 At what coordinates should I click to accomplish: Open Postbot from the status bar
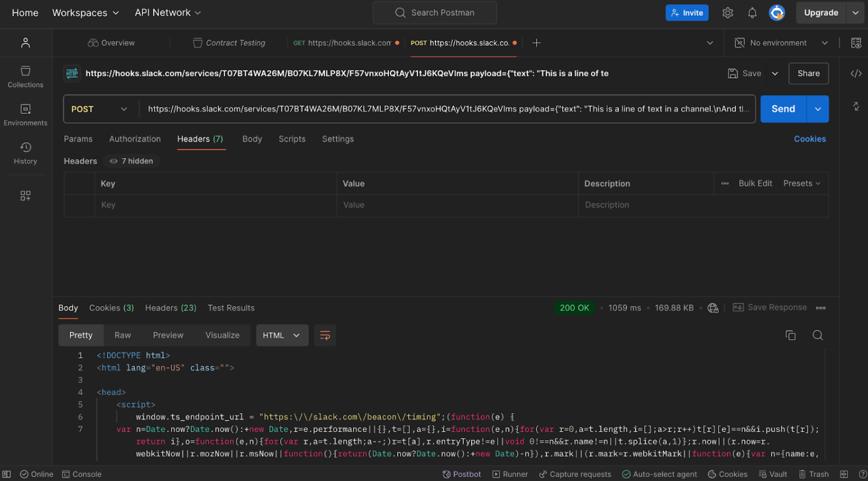pos(462,474)
